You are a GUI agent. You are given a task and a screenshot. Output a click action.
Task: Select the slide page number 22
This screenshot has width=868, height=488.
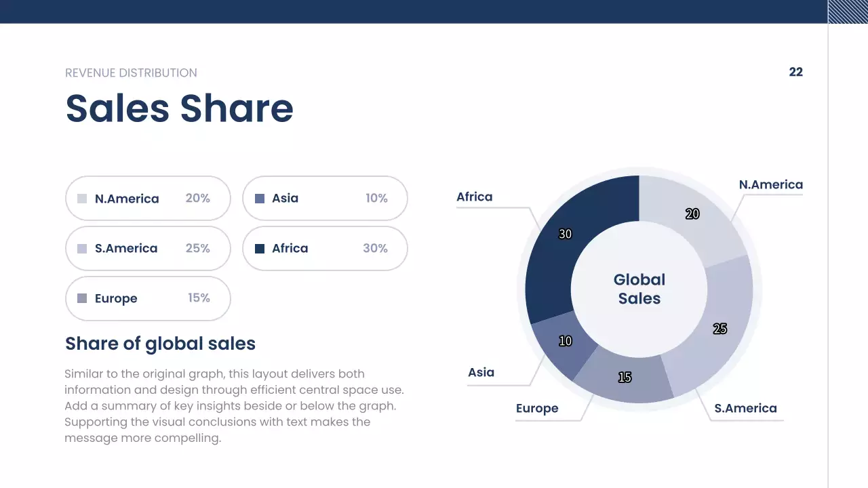point(795,72)
